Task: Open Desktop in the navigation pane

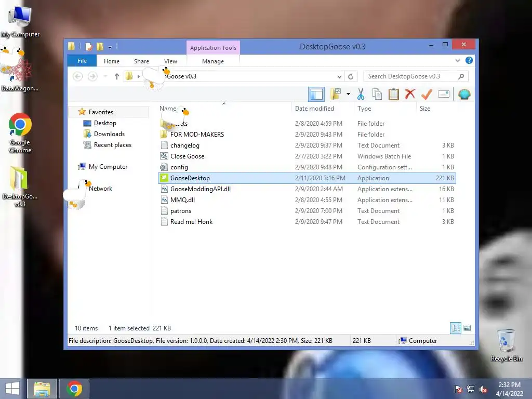Action: tap(105, 123)
